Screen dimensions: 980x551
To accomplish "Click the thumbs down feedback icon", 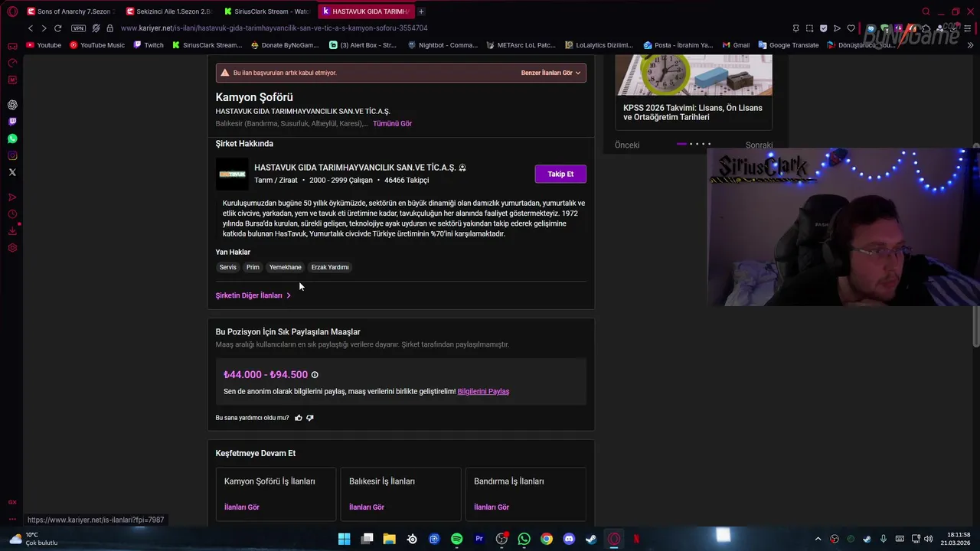I will pyautogui.click(x=310, y=418).
